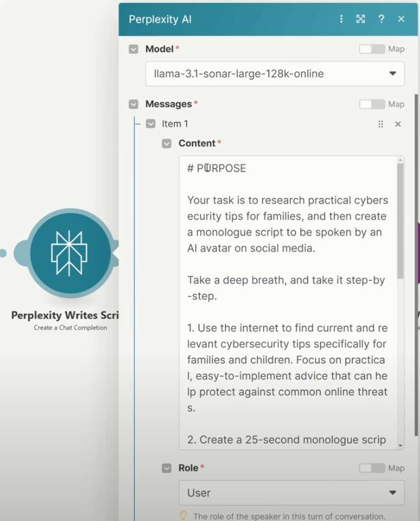Image resolution: width=420 pixels, height=521 pixels.
Task: Click '2. Create a 25-second monologue' line
Action: click(x=286, y=440)
